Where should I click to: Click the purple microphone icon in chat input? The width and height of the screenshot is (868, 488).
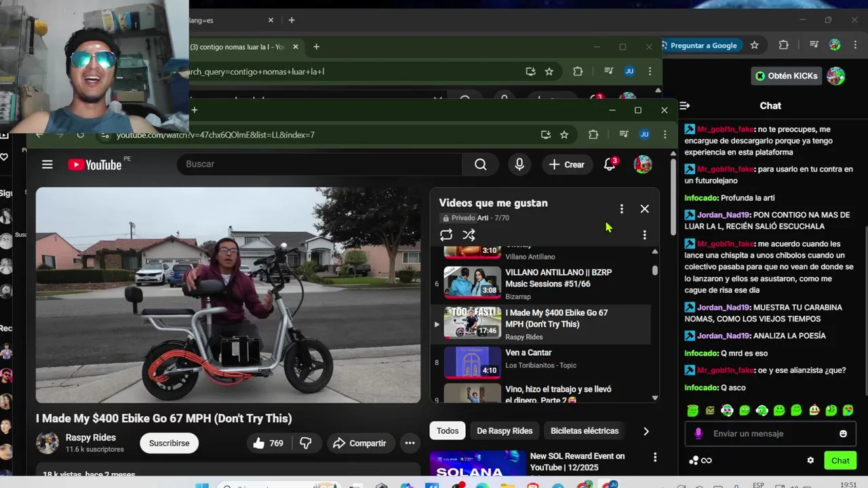click(698, 434)
